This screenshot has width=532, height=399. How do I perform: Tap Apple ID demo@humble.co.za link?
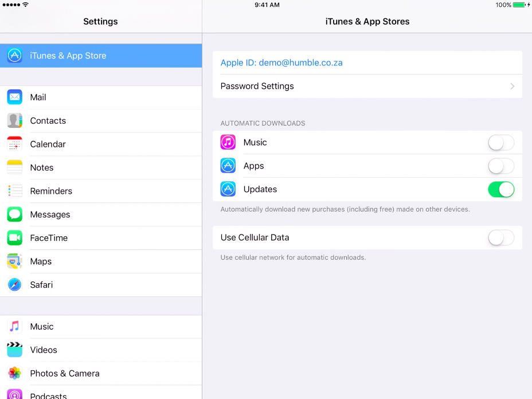281,62
